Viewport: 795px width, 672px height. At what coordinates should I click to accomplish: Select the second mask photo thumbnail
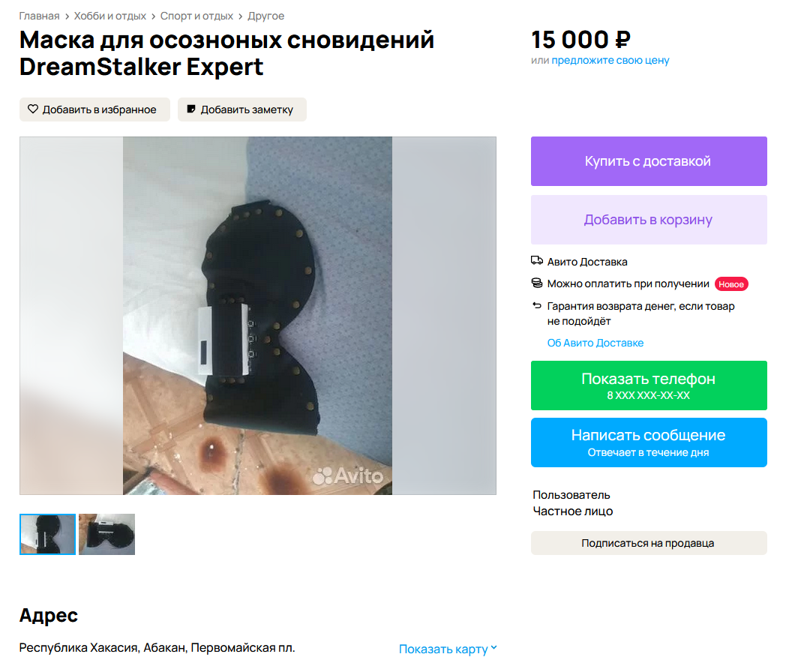(x=107, y=534)
